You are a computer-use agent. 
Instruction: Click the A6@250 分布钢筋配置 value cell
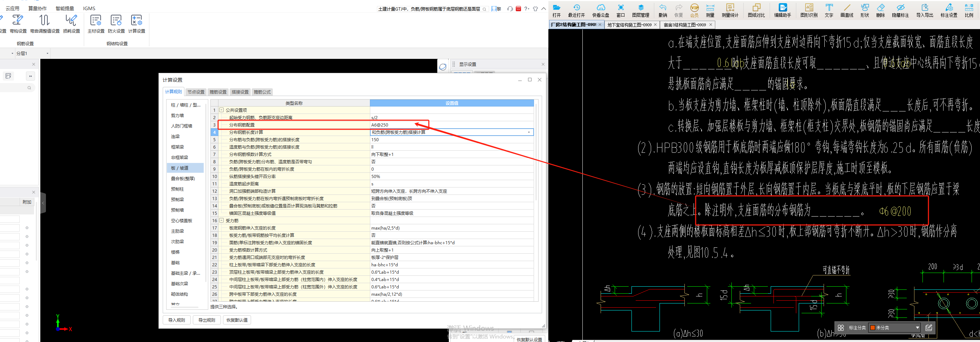(x=452, y=125)
